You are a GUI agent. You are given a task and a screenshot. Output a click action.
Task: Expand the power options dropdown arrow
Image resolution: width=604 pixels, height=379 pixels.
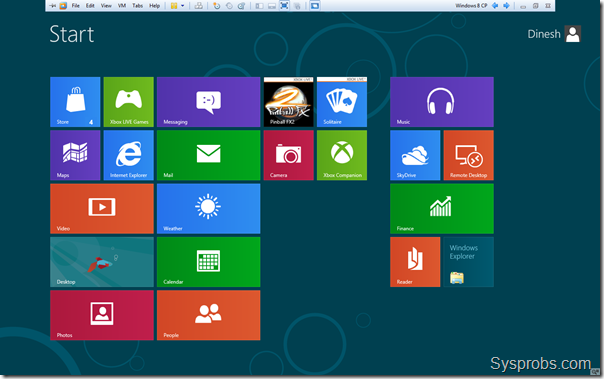click(x=183, y=6)
